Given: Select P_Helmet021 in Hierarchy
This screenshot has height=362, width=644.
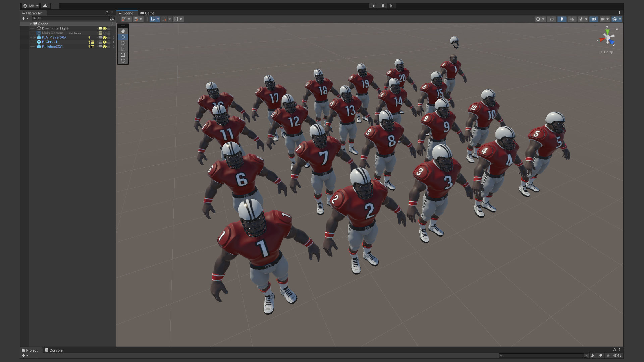Looking at the screenshot, I should click(x=52, y=47).
